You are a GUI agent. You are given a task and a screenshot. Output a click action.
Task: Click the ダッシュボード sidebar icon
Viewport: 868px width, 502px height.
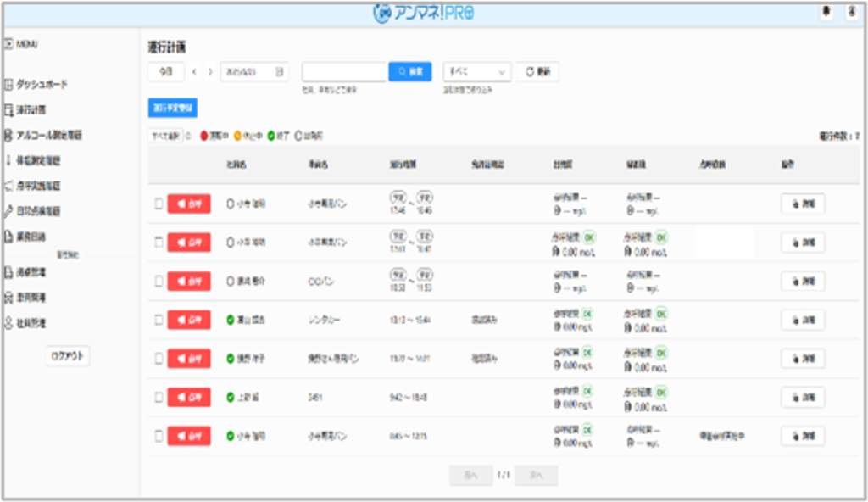(x=8, y=85)
